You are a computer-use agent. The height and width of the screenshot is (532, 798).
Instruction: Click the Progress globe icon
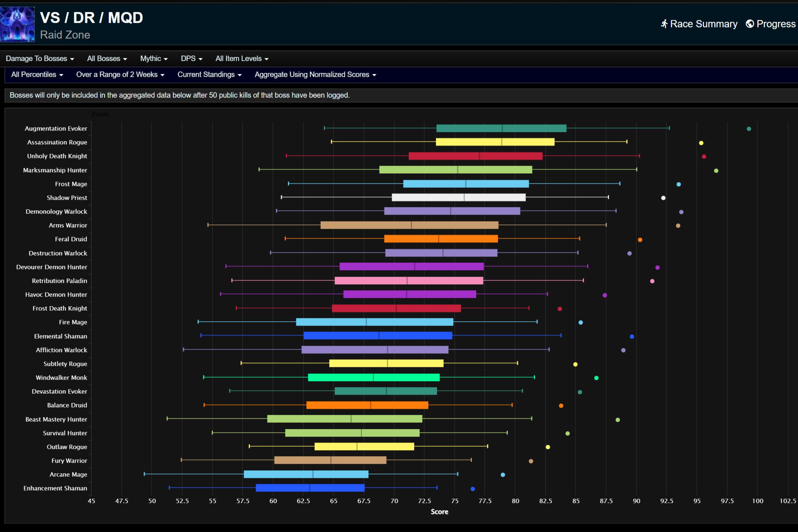pyautogui.click(x=749, y=24)
